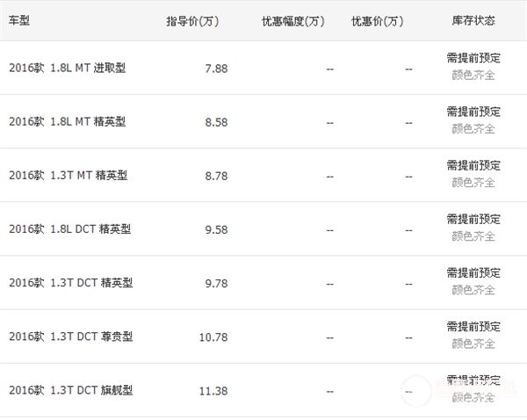Screen dimensions: 527x420
Task: Click the 10.78 guide price
Action: click(x=213, y=337)
